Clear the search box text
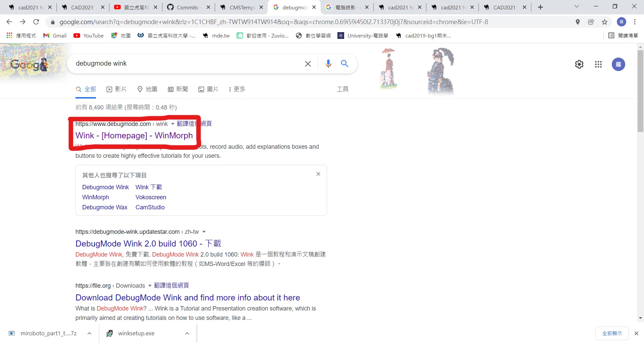The height and width of the screenshot is (345, 644). pos(308,64)
